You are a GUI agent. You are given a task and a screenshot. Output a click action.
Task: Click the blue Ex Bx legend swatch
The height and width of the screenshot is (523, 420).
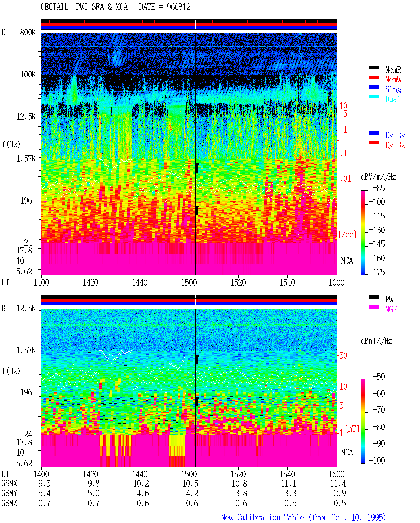[x=374, y=133]
